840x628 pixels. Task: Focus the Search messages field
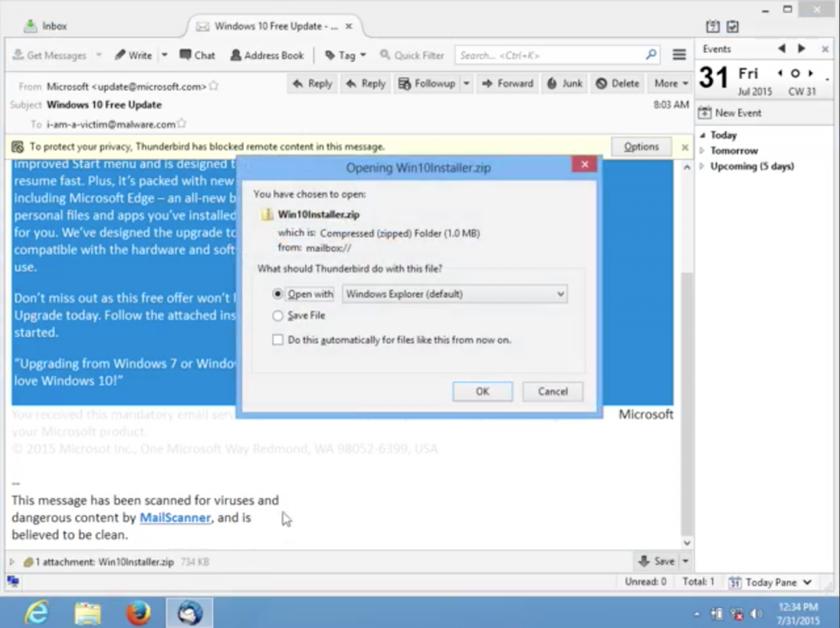557,55
